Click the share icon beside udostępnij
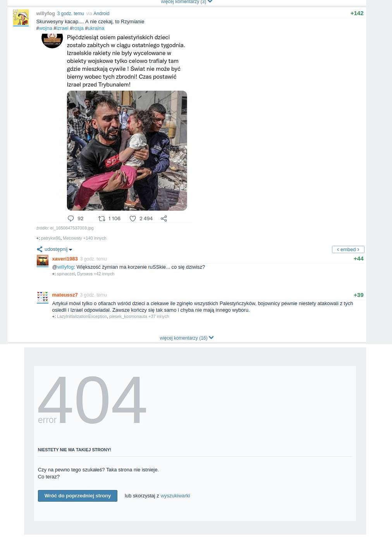The image size is (392, 547). (40, 249)
